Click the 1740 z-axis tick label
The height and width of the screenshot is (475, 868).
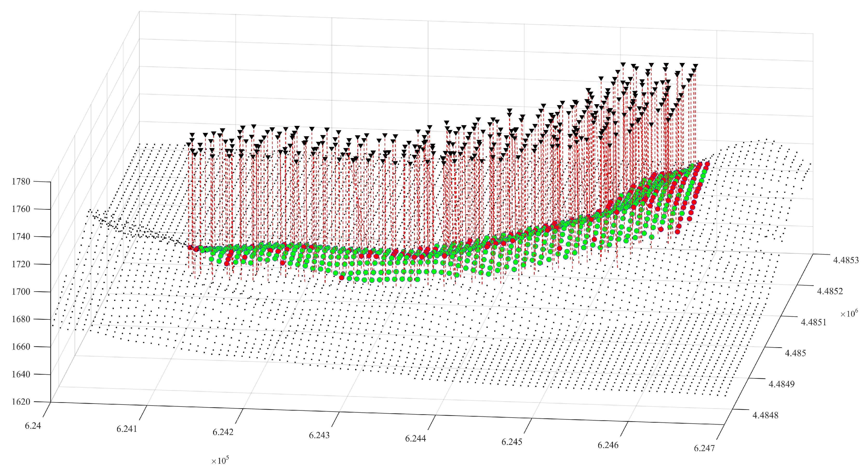click(21, 236)
